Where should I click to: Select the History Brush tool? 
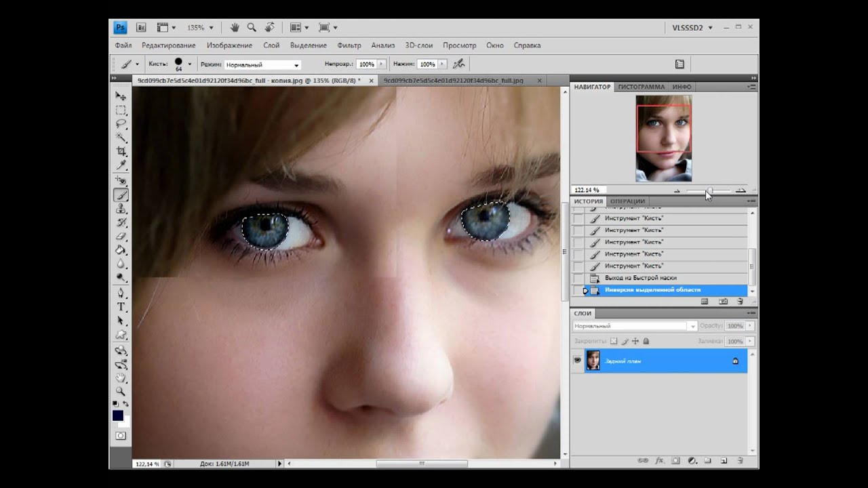coord(121,222)
